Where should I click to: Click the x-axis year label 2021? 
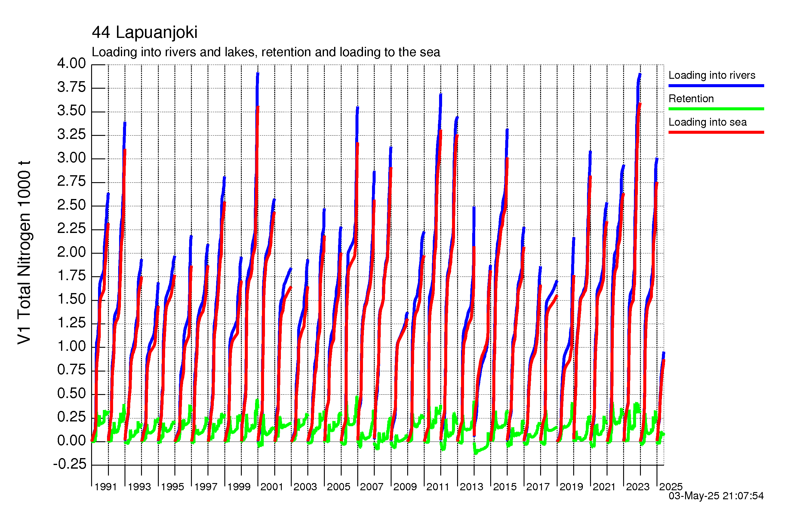[604, 487]
